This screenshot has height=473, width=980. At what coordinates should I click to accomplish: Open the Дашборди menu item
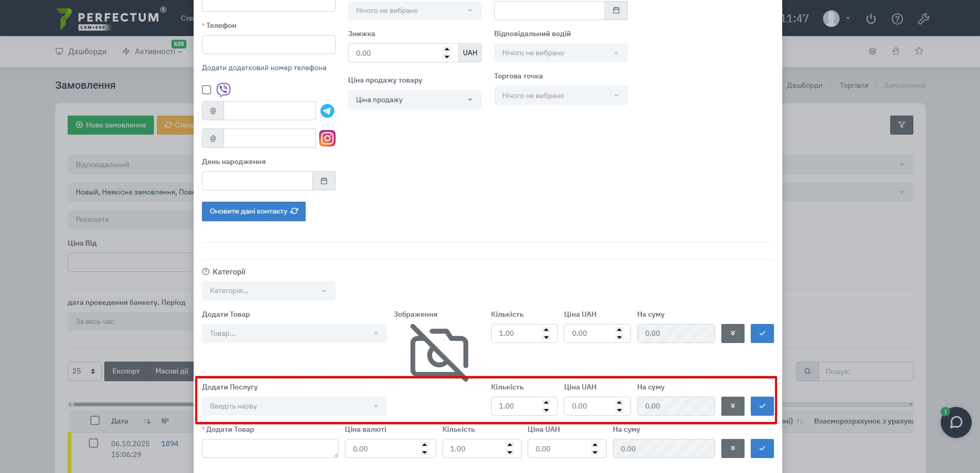tap(81, 52)
